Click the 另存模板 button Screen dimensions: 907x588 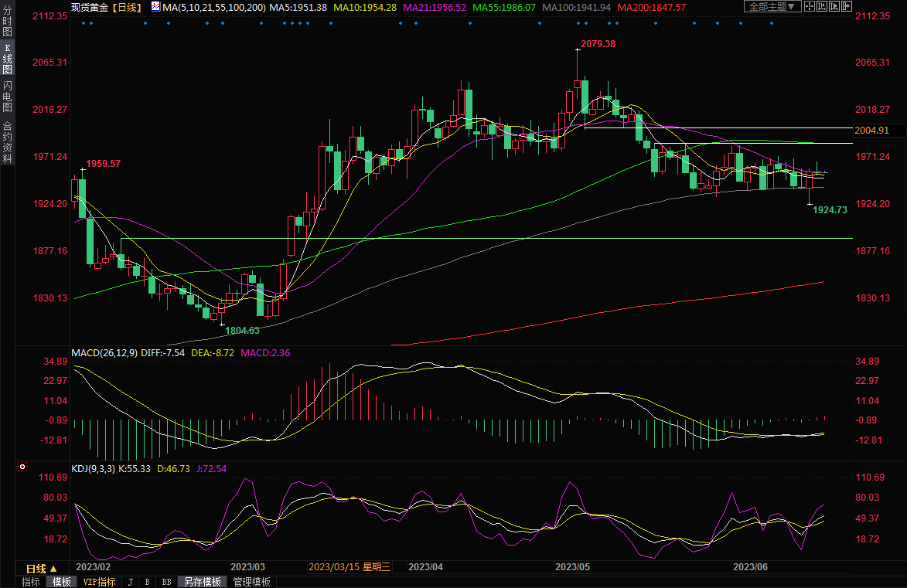tap(203, 582)
